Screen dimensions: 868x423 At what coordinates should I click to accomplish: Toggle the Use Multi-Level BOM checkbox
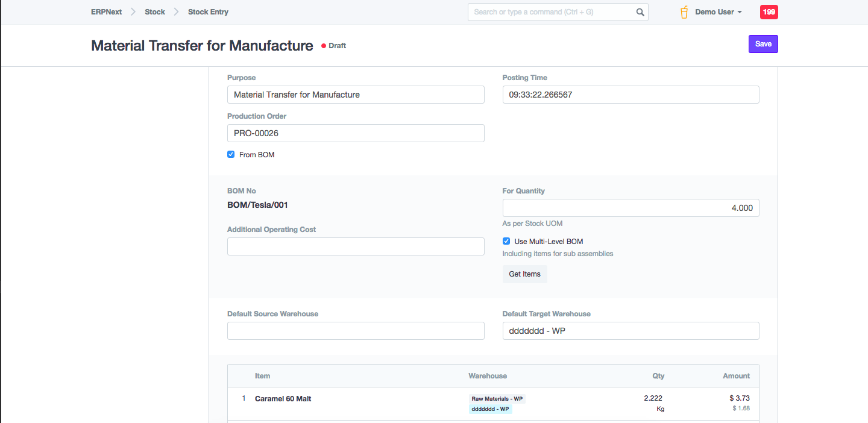(506, 242)
